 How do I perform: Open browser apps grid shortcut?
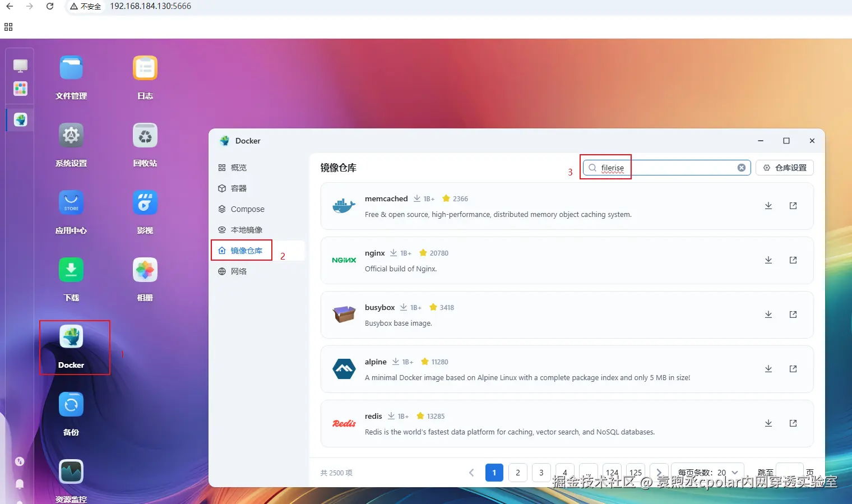[8, 27]
